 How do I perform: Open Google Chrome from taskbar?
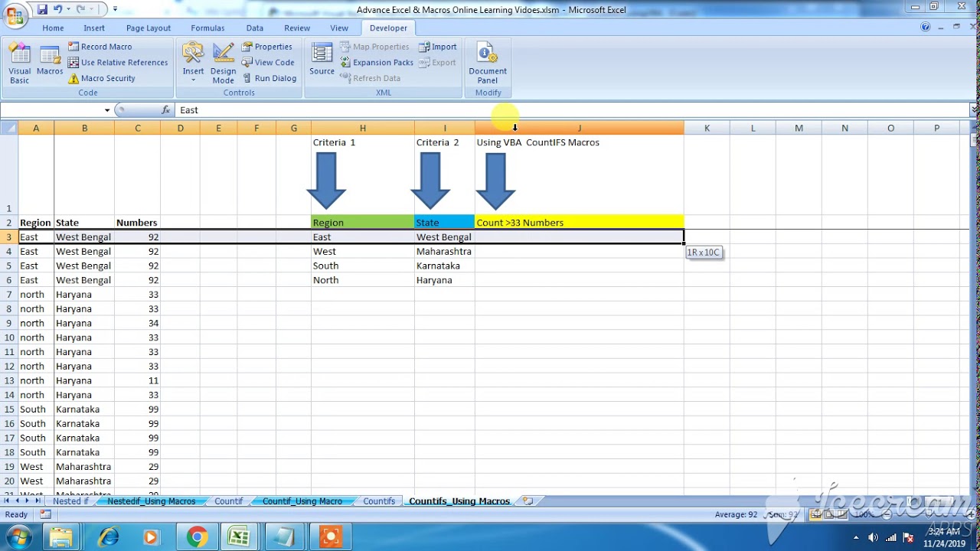(x=197, y=537)
